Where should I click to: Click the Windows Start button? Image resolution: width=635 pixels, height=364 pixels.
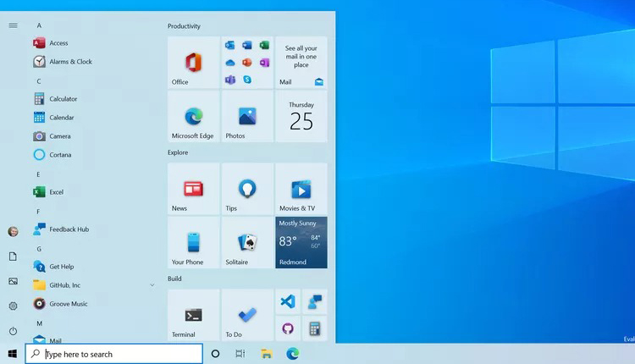pos(13,354)
